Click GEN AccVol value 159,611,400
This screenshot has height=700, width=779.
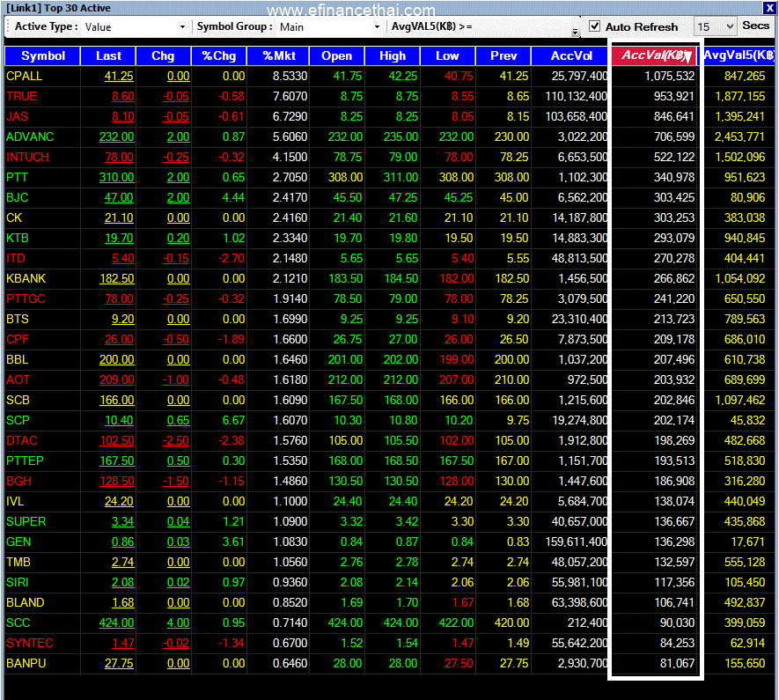(x=577, y=542)
